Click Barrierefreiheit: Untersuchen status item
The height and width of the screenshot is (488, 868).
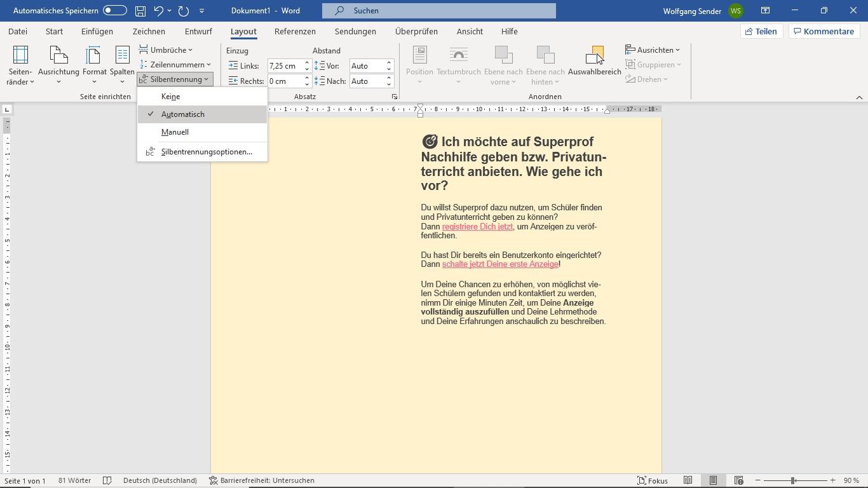[262, 480]
